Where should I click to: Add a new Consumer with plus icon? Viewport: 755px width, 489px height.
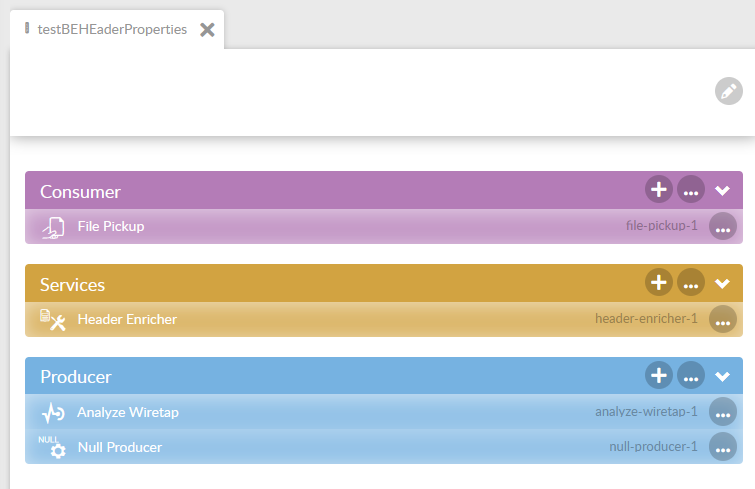[658, 190]
